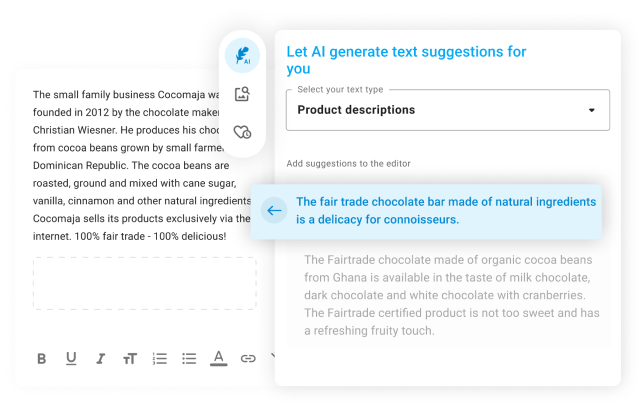Change text size with the tT icon

[130, 359]
